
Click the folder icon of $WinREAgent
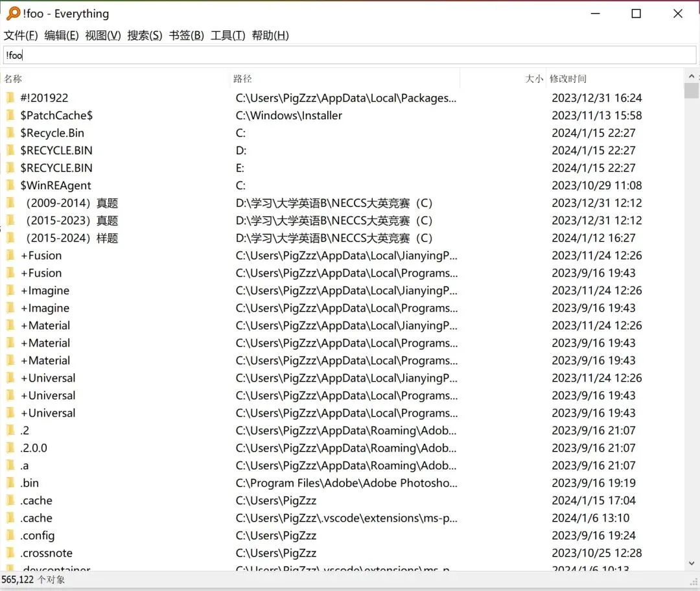tap(10, 185)
